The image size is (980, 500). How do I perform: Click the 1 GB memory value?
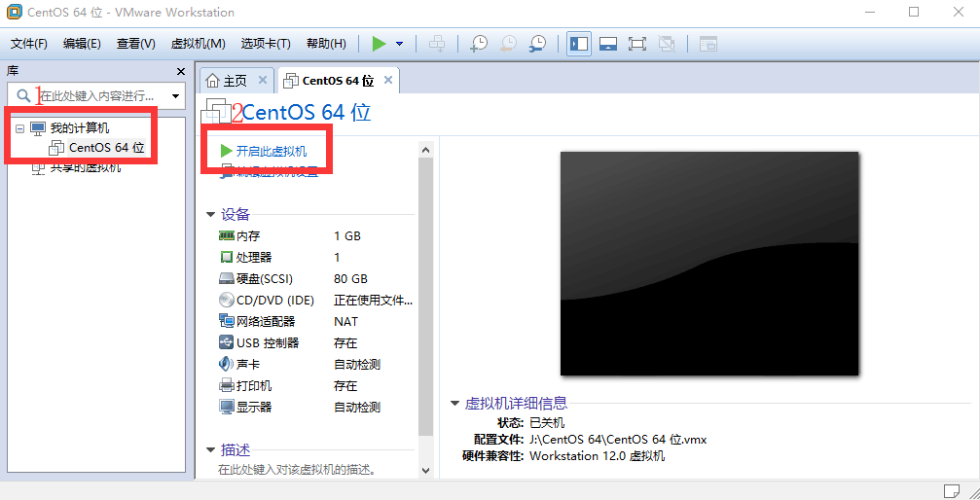pos(347,236)
